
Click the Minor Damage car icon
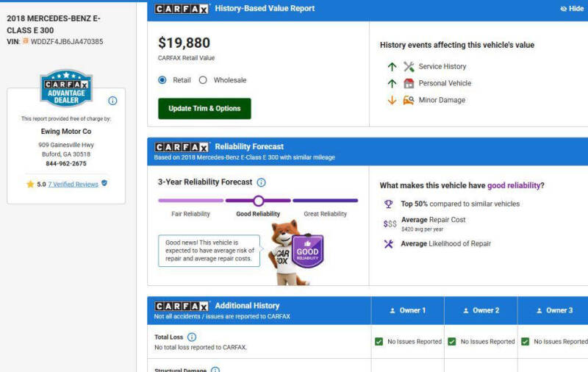(x=409, y=100)
